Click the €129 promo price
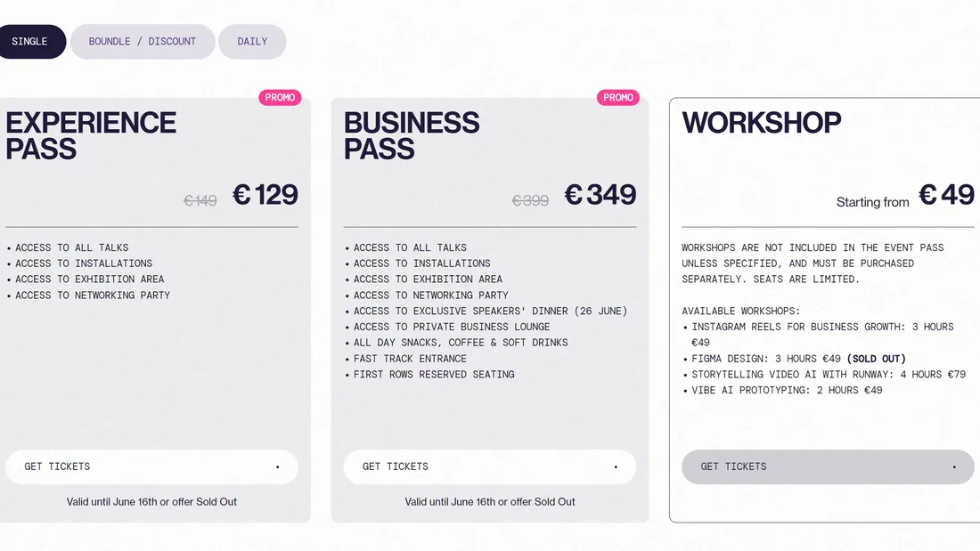This screenshot has width=980, height=551. coord(265,195)
